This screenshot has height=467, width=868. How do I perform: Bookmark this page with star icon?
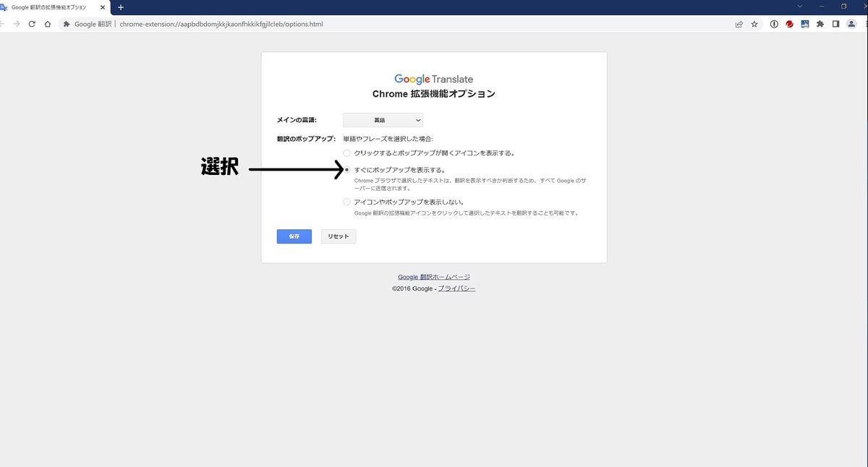pyautogui.click(x=754, y=24)
